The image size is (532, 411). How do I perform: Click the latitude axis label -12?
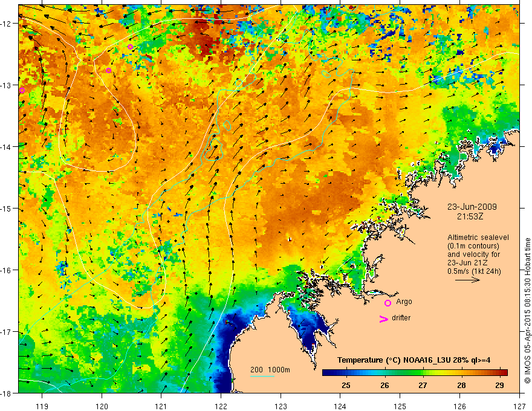(x=7, y=24)
